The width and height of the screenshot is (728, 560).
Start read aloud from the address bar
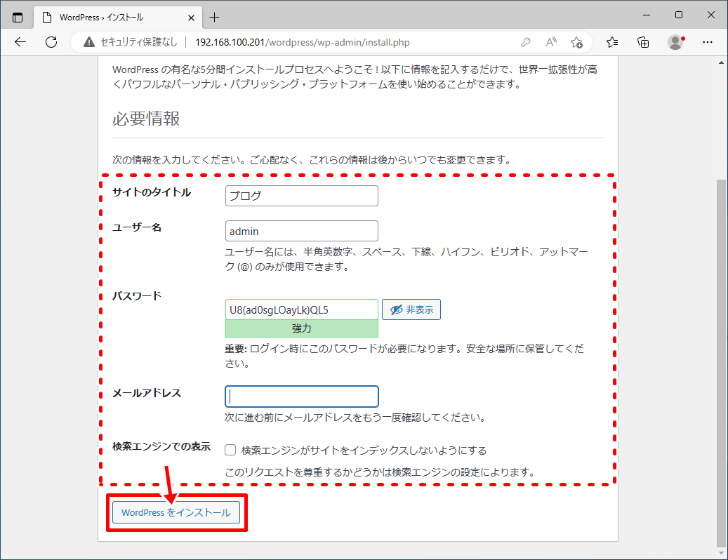click(551, 43)
